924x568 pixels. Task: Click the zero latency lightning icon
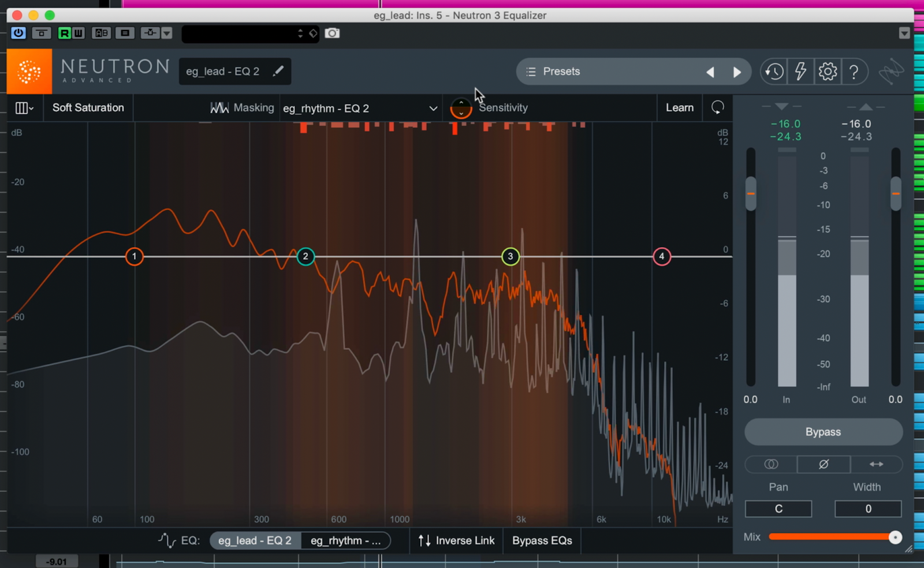(x=800, y=72)
